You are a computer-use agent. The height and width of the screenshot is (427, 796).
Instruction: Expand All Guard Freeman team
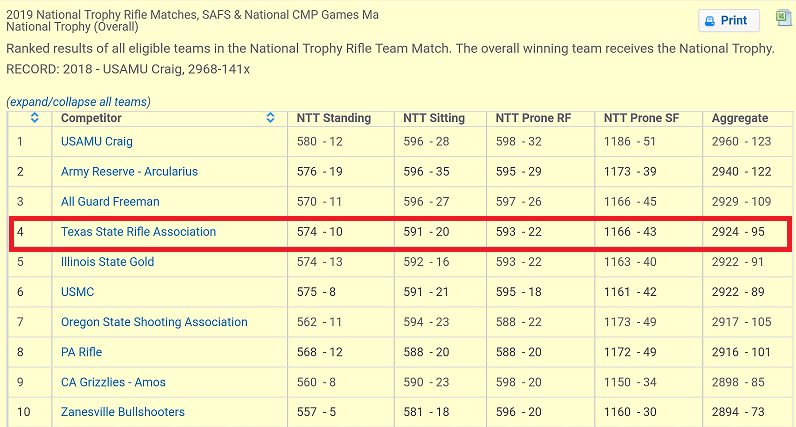[x=110, y=202]
